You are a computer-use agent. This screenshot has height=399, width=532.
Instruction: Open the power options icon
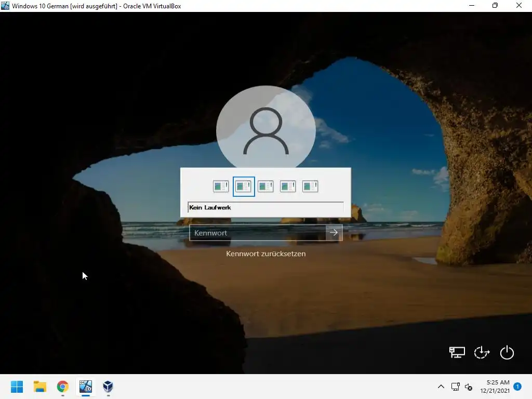[507, 353]
